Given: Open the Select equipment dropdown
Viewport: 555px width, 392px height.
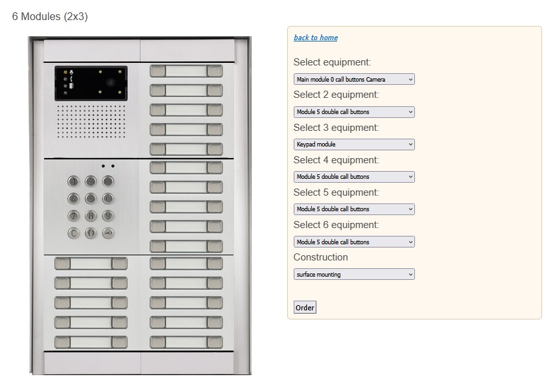Looking at the screenshot, I should [x=353, y=80].
